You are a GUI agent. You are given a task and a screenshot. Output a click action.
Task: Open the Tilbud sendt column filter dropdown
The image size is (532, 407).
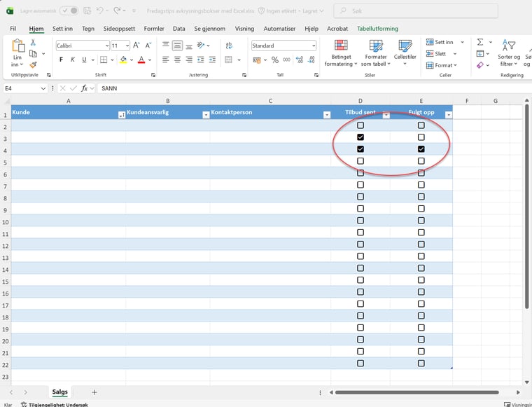(x=386, y=115)
